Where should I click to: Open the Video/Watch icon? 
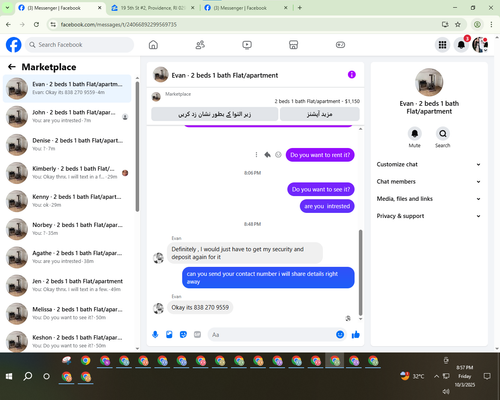point(247,45)
